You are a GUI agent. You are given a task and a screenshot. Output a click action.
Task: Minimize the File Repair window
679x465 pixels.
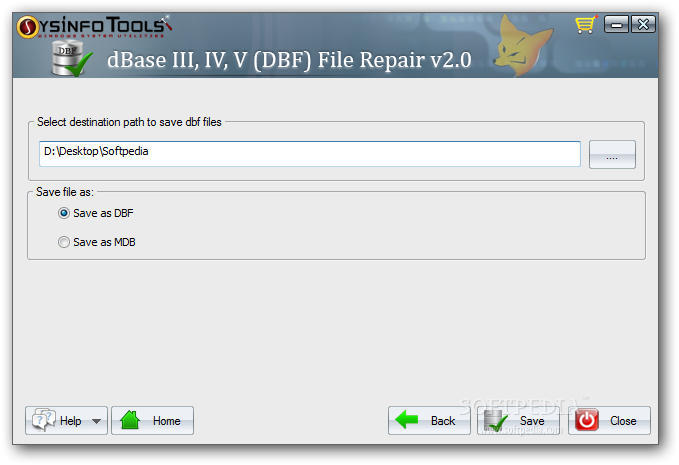coord(616,24)
